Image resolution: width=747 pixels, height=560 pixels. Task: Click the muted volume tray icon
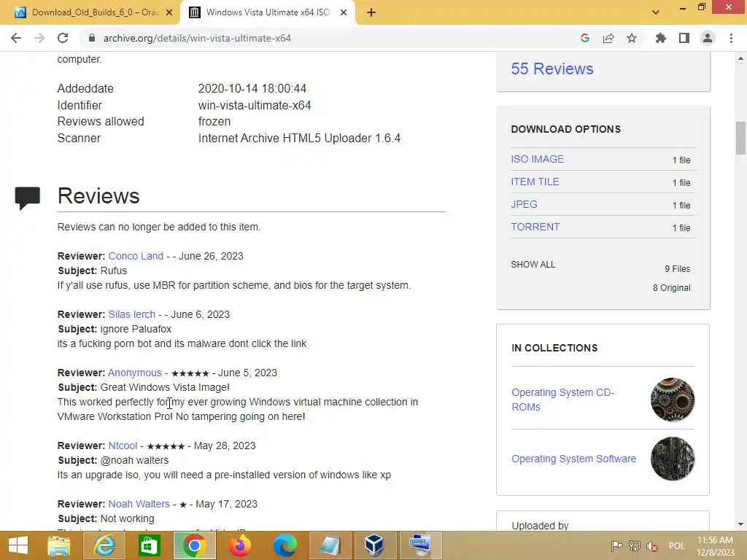point(652,545)
